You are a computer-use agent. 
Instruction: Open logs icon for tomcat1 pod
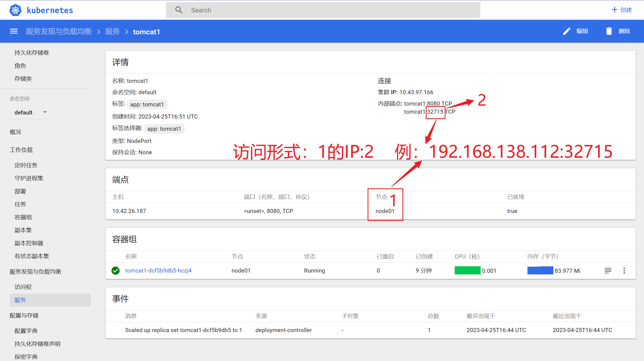(x=608, y=270)
